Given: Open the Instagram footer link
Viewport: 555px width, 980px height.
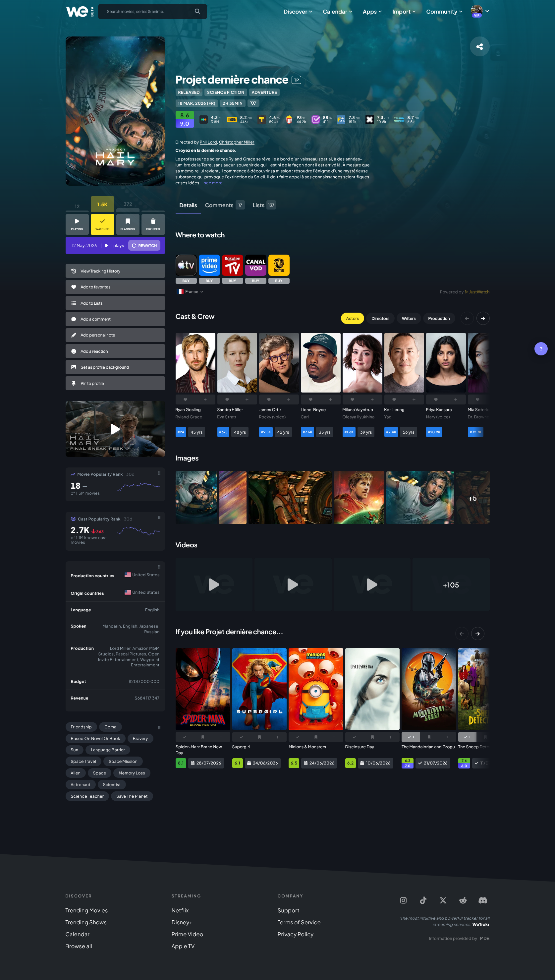Looking at the screenshot, I should point(403,900).
